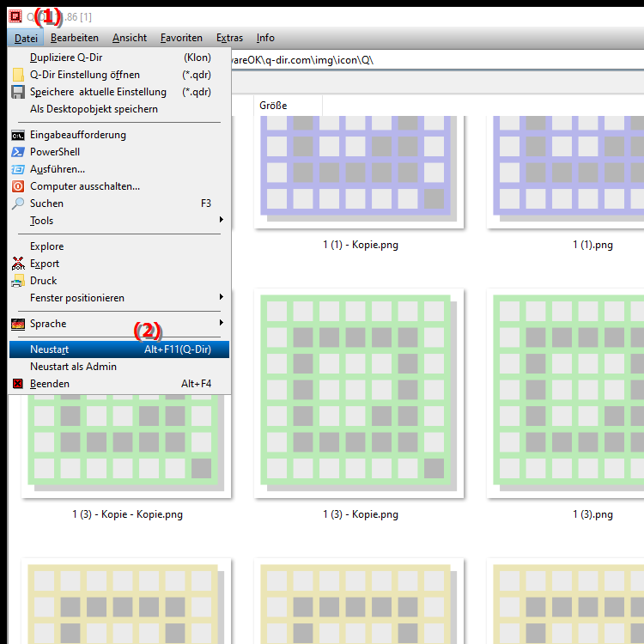Screen dimensions: 644x644
Task: Open the Info menu
Action: click(265, 38)
